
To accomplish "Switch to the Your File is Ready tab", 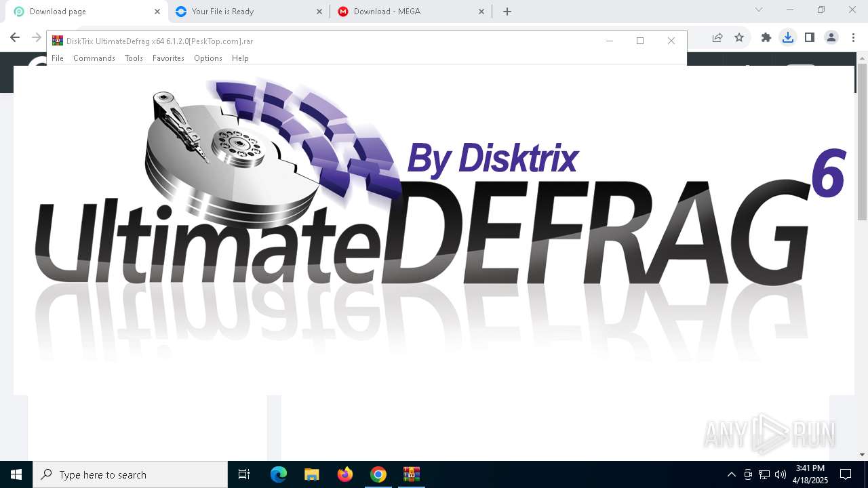I will click(x=249, y=12).
